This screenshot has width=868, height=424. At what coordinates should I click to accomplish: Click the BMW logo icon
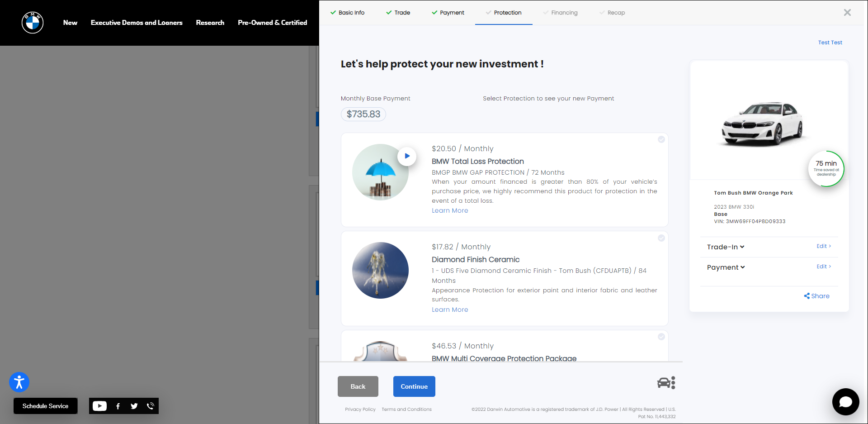[33, 23]
